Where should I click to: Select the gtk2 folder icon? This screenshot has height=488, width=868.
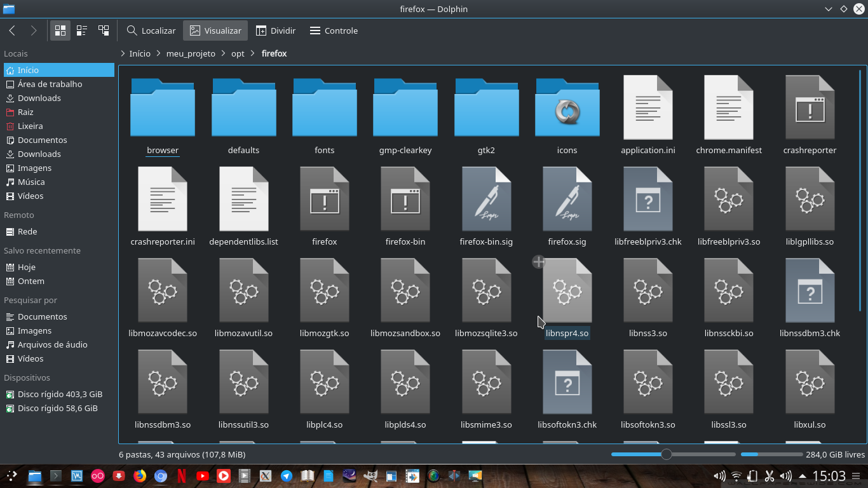point(486,107)
